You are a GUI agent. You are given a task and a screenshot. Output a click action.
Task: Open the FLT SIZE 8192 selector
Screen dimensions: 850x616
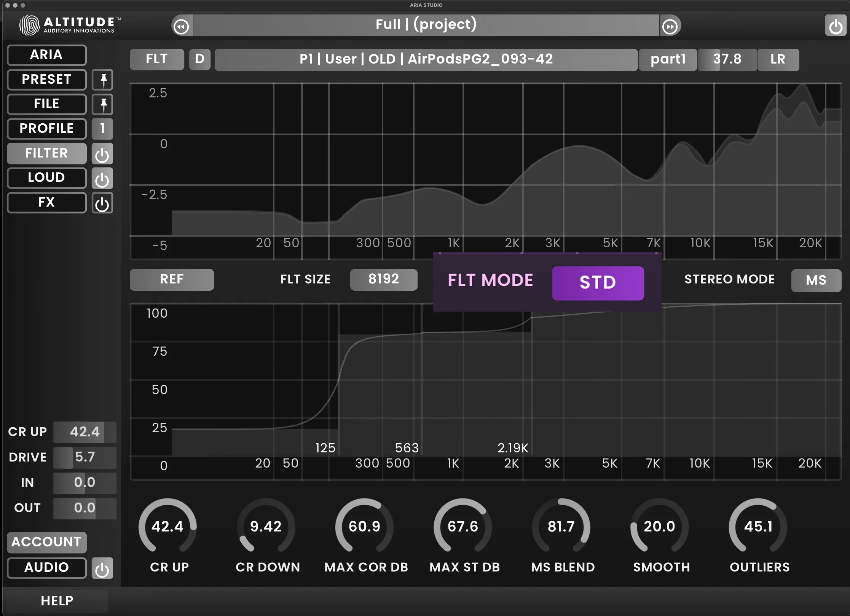(x=383, y=280)
